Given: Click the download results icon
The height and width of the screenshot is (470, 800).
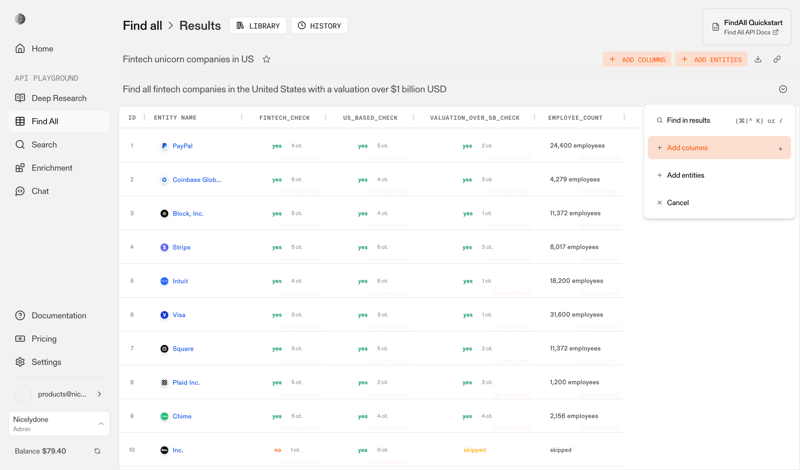Looking at the screenshot, I should click(x=758, y=60).
